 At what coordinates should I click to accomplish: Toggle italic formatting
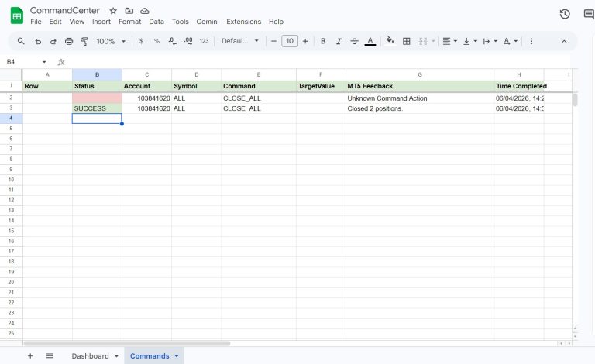tap(339, 41)
